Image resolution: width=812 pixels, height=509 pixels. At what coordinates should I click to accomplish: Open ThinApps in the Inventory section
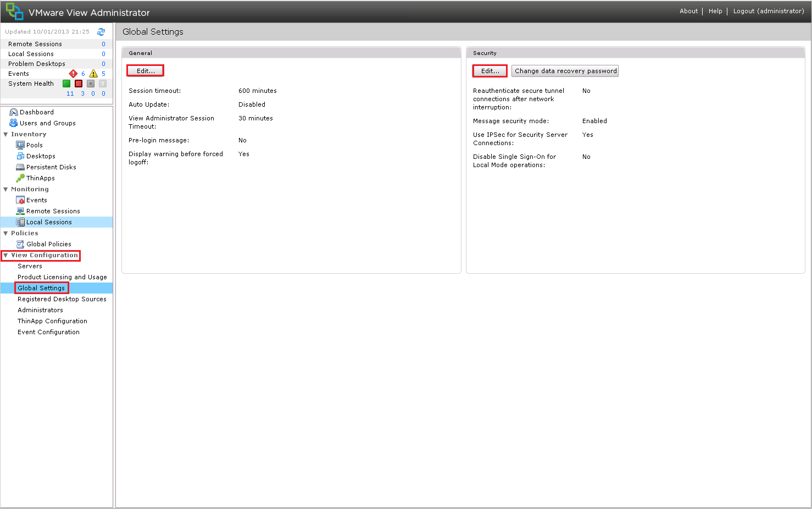pos(40,178)
